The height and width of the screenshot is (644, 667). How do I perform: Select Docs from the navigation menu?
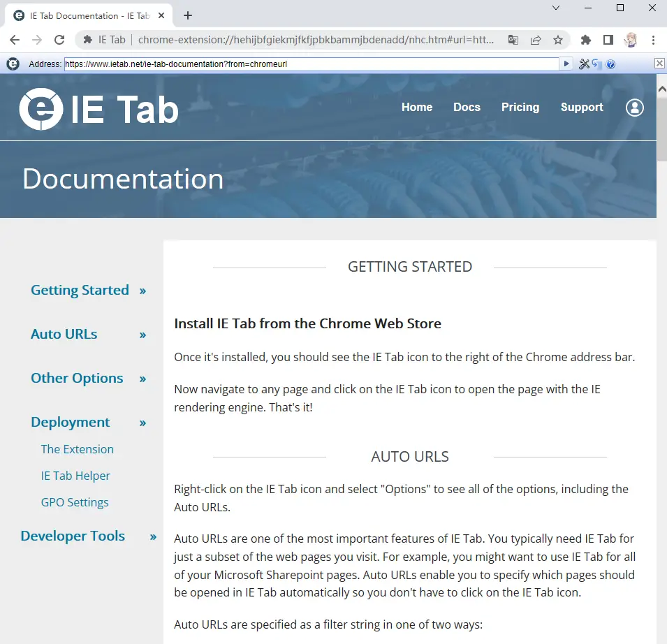coord(467,108)
